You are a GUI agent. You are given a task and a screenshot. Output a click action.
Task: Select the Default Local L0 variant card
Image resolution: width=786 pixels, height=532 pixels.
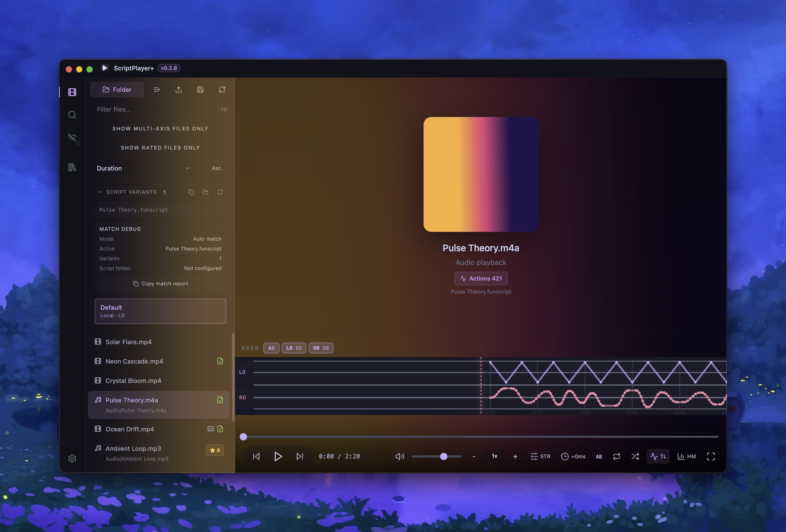click(160, 311)
